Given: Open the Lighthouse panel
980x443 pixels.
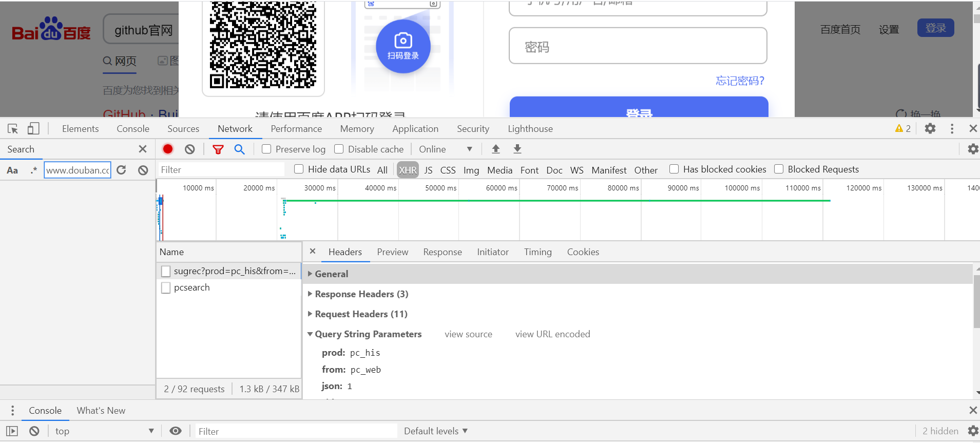Looking at the screenshot, I should tap(530, 129).
